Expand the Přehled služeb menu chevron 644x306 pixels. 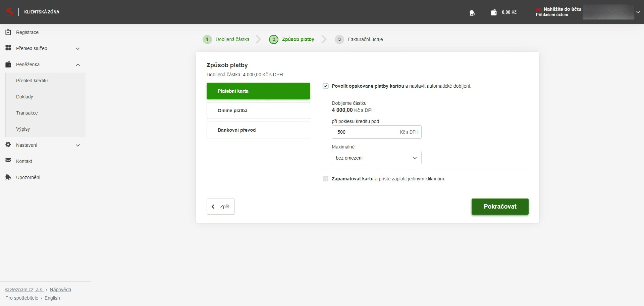pyautogui.click(x=78, y=49)
